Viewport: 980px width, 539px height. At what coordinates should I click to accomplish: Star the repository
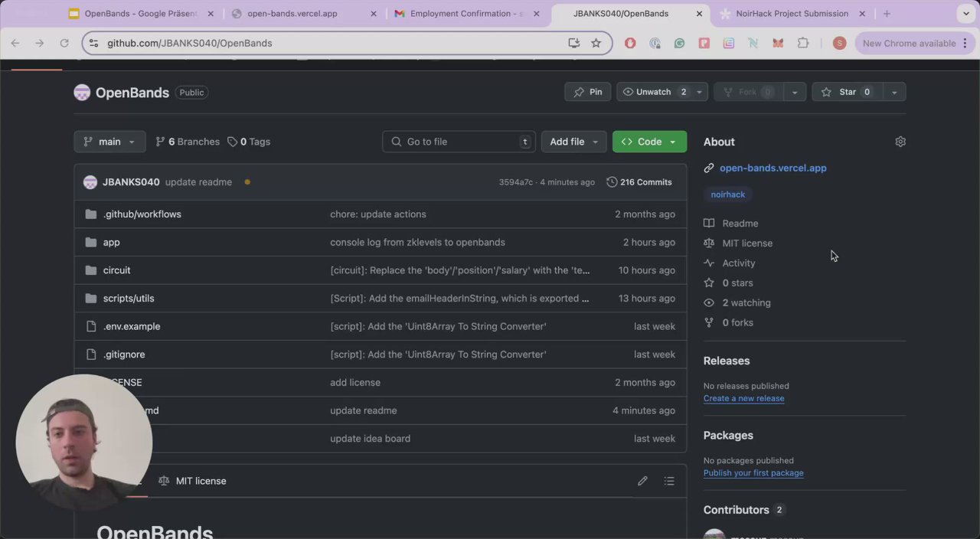pos(846,92)
